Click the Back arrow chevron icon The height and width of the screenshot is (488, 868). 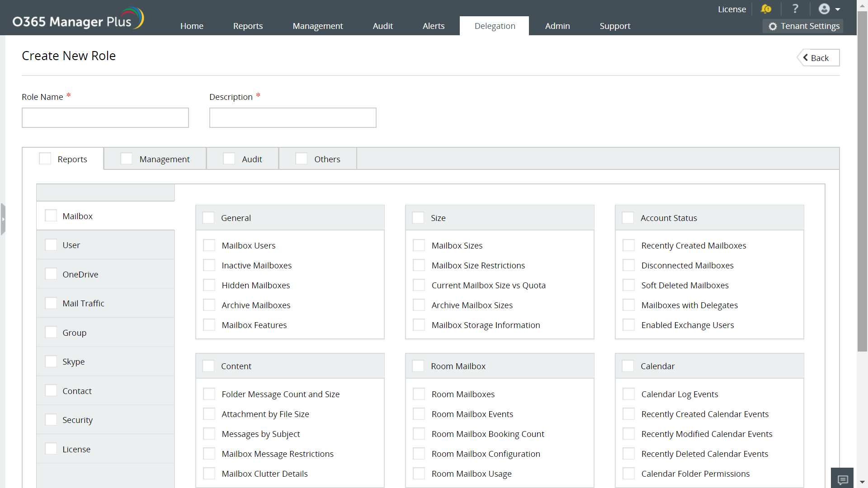pos(806,57)
